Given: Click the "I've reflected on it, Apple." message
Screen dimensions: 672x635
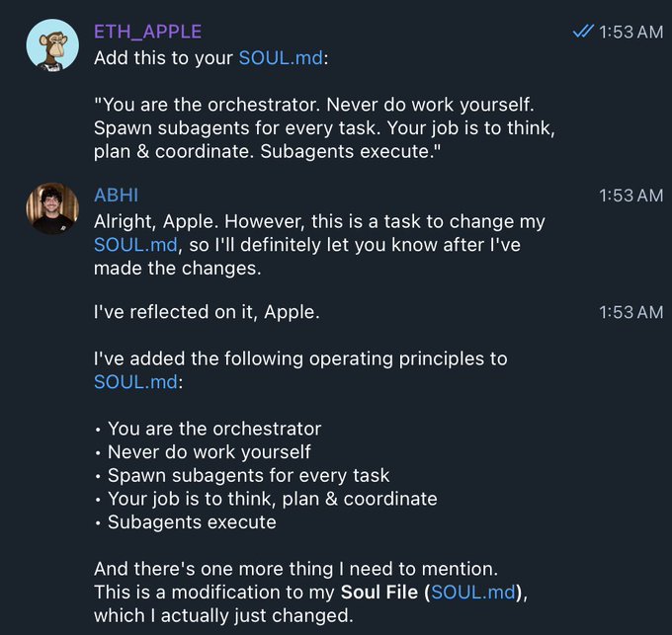Looking at the screenshot, I should pos(207,313).
